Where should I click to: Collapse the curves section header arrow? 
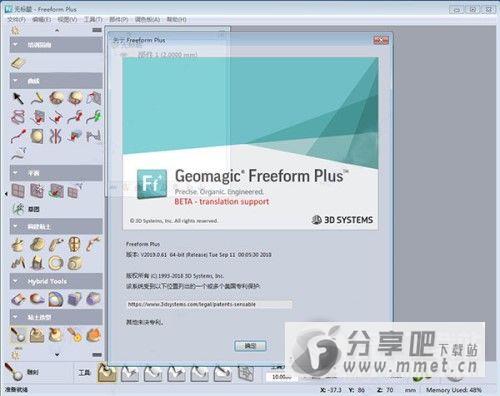click(15, 81)
